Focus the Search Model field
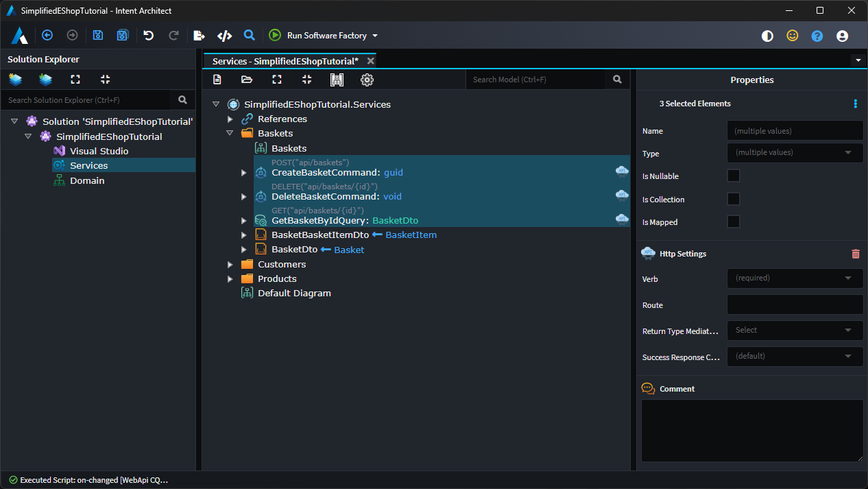 tap(535, 80)
